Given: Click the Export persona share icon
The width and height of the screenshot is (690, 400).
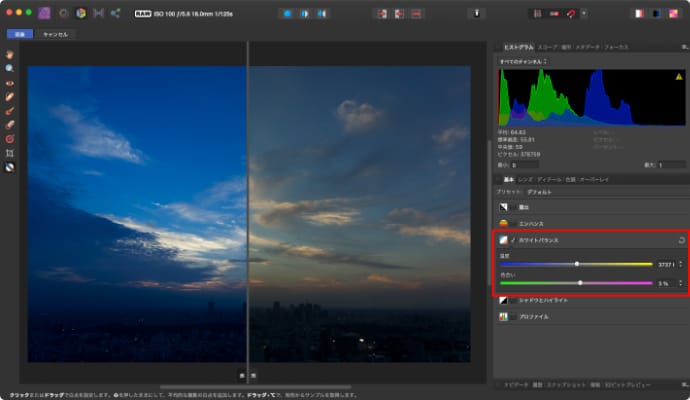Looking at the screenshot, I should tap(115, 13).
